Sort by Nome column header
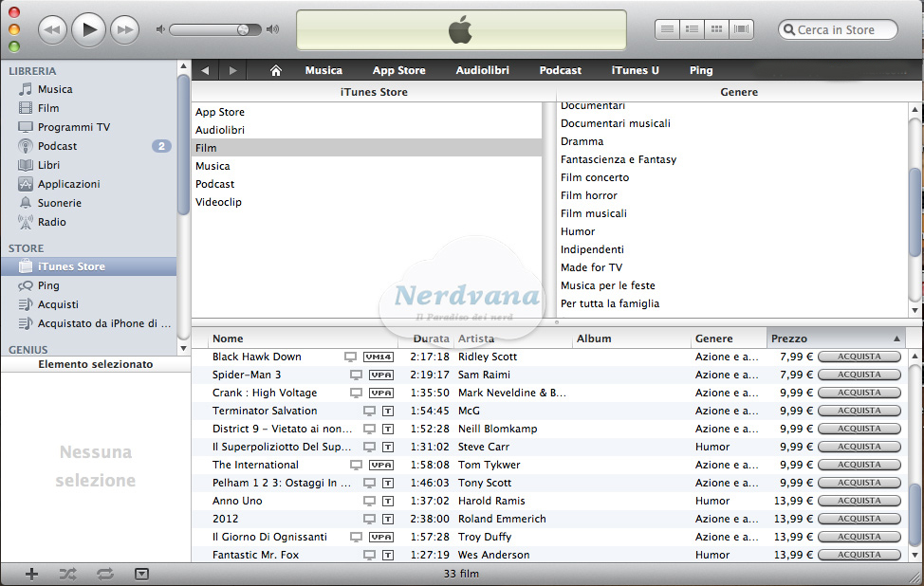 [x=303, y=339]
